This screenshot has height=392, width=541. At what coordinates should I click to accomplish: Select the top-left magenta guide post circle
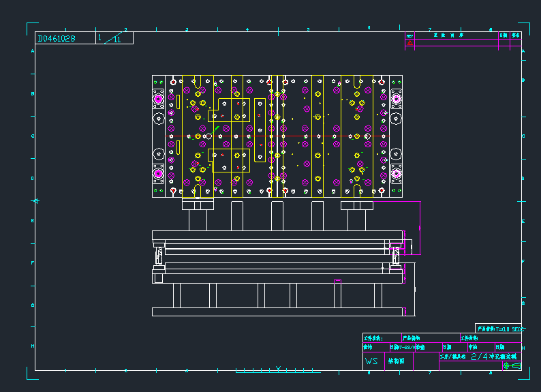point(158,100)
